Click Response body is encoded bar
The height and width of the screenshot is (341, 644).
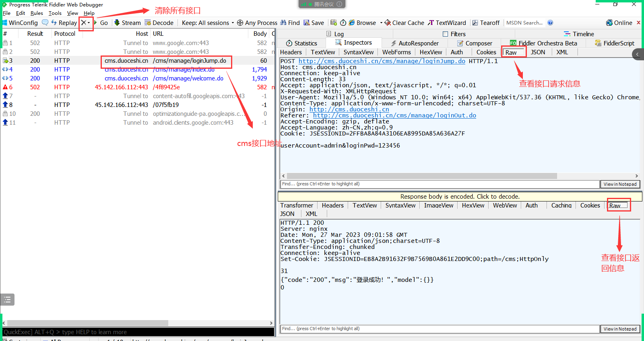tap(460, 196)
